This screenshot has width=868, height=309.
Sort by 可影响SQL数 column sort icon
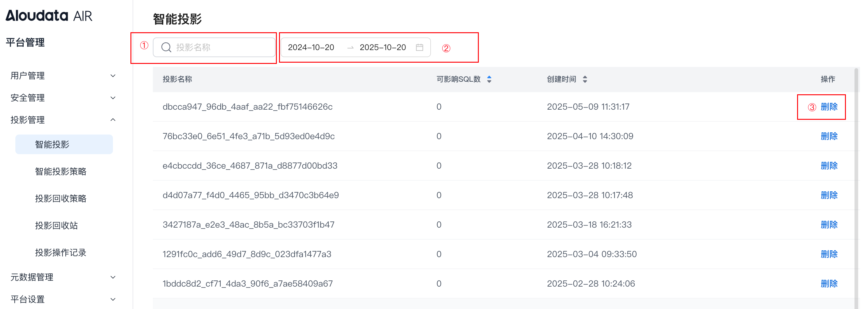pyautogui.click(x=489, y=79)
